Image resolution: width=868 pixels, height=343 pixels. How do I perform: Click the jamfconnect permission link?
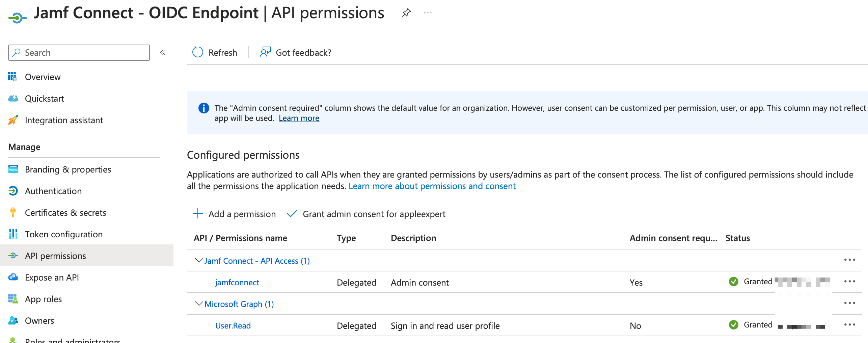237,283
